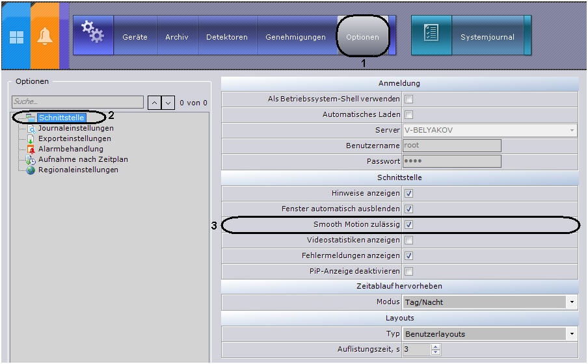
Task: Select Exporteinstellungen in options tree
Action: [x=75, y=138]
